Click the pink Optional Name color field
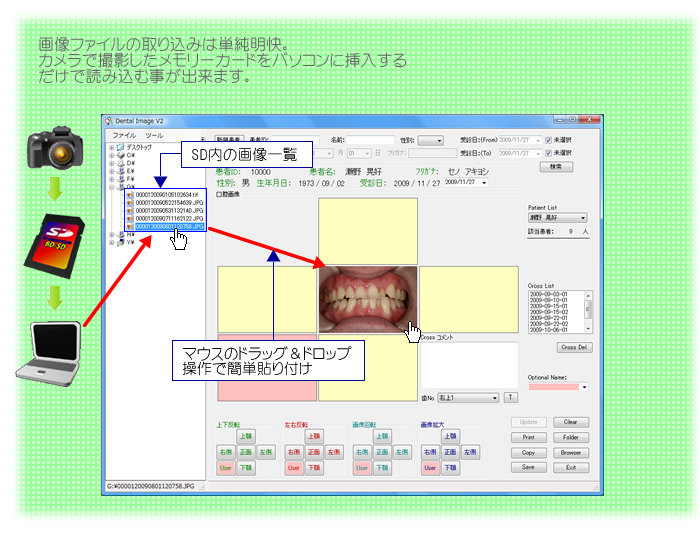This screenshot has width=700, height=535. click(x=554, y=387)
